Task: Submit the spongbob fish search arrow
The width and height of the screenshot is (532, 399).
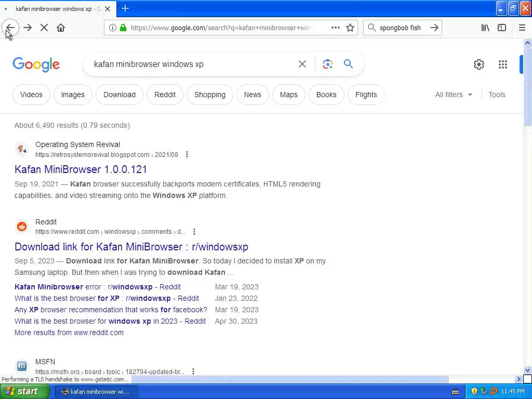Action: point(434,28)
